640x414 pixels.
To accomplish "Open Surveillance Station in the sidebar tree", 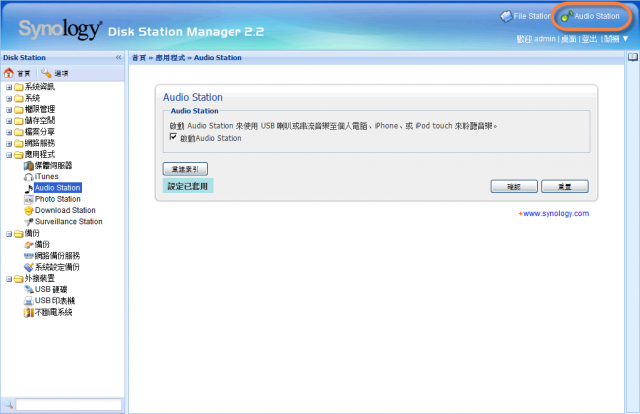I will pos(69,221).
